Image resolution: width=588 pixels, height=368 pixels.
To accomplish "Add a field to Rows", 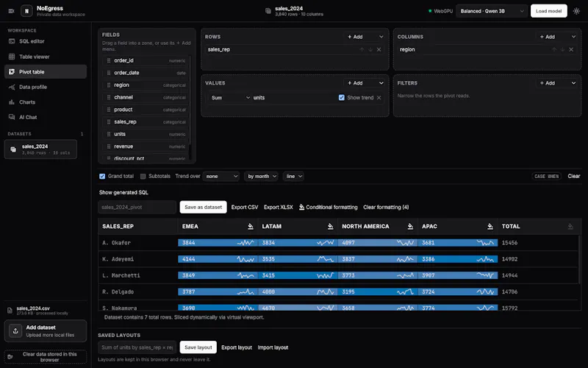I will click(355, 37).
